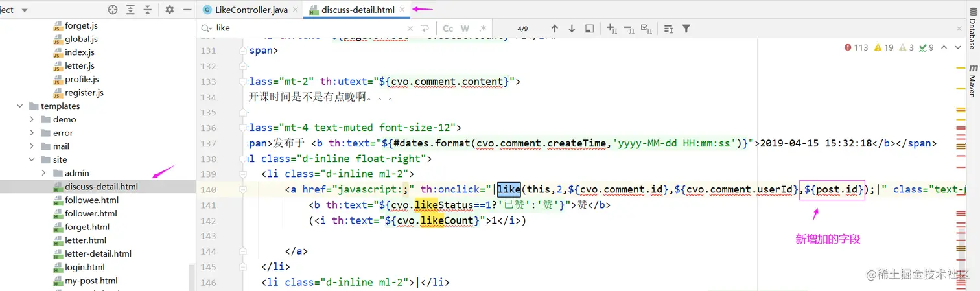Select login.html in project tree
980x291 pixels.
84,267
